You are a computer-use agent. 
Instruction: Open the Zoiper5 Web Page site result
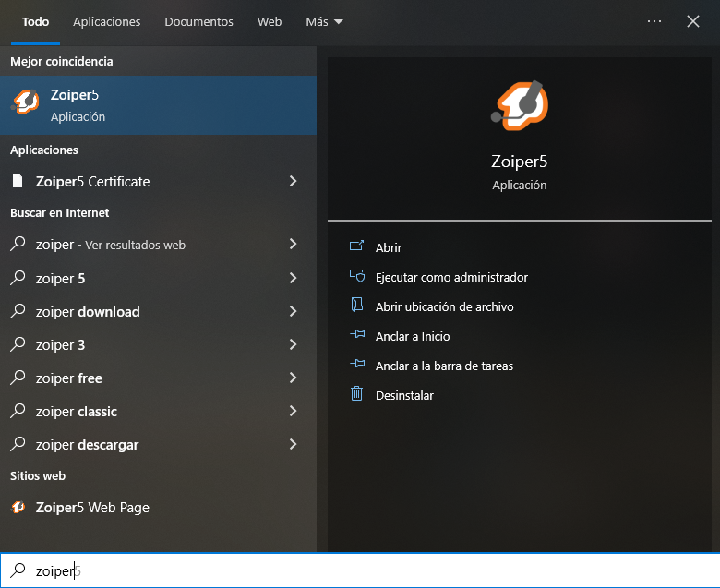tap(158, 507)
